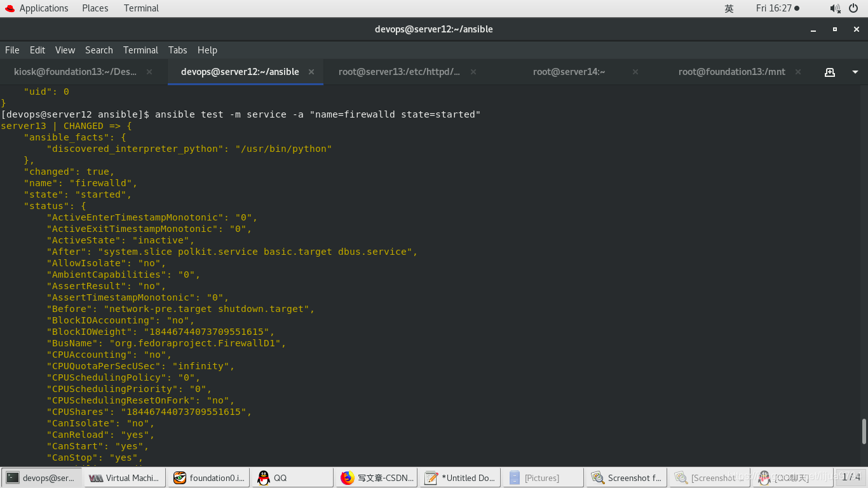This screenshot has width=868, height=488.
Task: Click the QQ penguin icon in taskbar
Action: tap(264, 478)
